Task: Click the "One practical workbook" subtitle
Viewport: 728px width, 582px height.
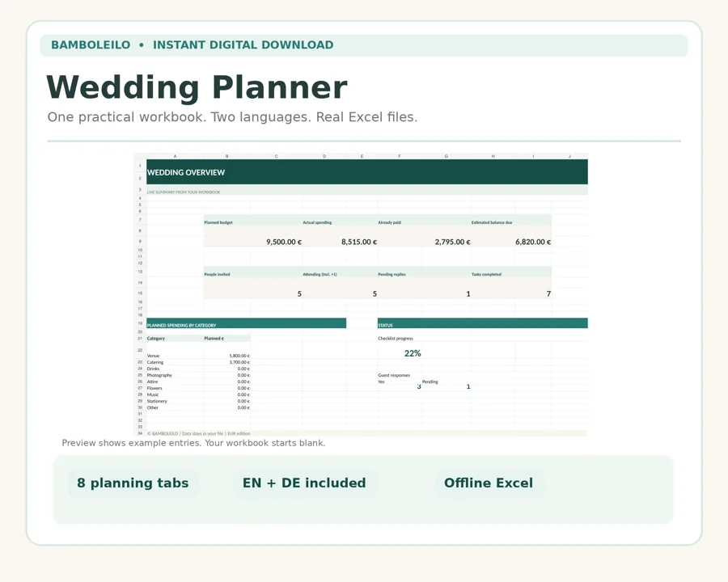Action: pos(232,117)
